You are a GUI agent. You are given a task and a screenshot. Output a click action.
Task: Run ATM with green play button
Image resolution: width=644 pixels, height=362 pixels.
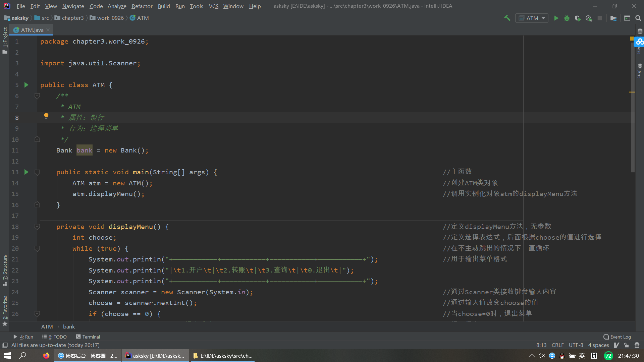coord(556,18)
